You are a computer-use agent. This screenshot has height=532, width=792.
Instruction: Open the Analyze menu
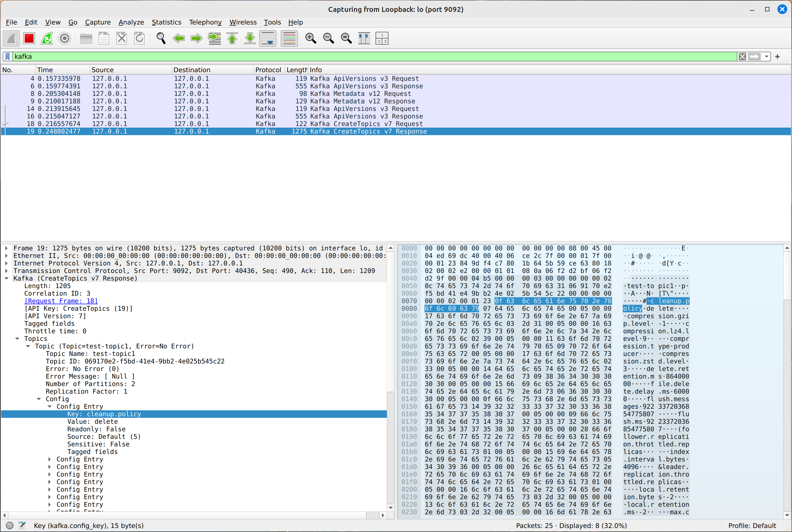[x=131, y=22]
